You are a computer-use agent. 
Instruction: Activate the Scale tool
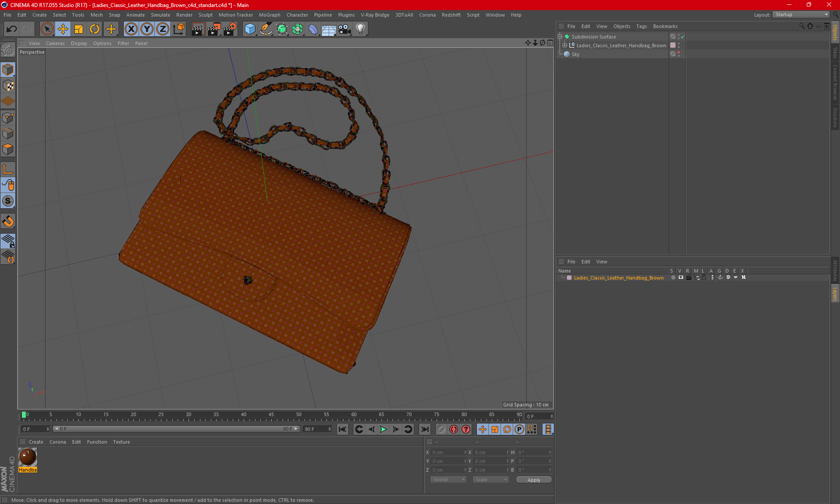coord(79,29)
